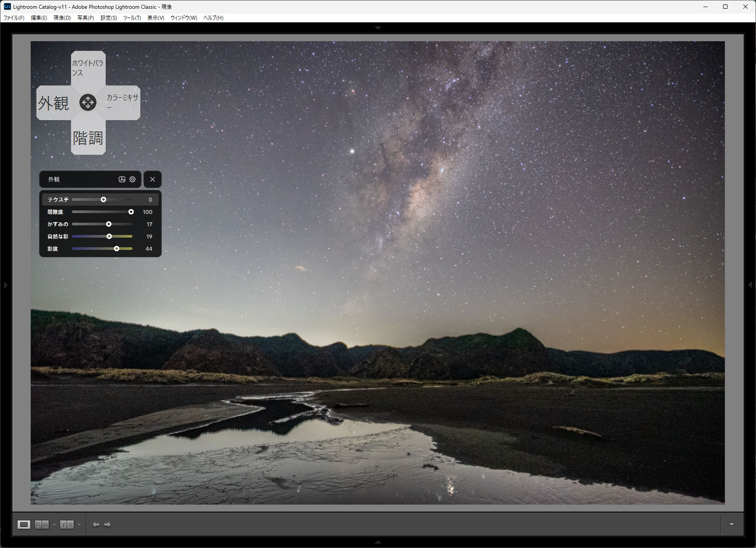Select 階調 in the radial menu

88,138
